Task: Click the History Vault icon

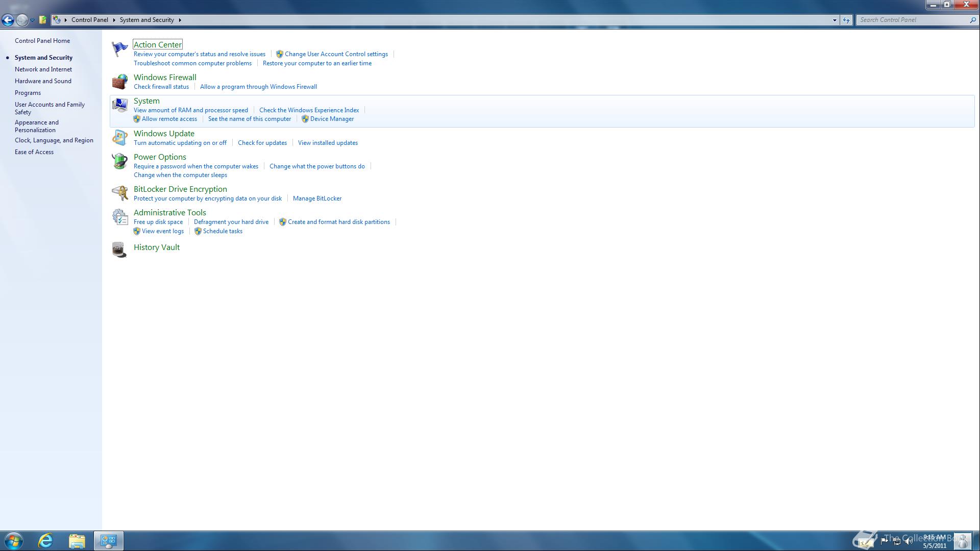Action: [119, 249]
